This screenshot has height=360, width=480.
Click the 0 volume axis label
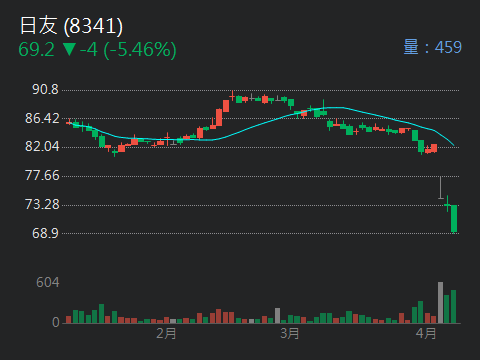tap(56, 322)
